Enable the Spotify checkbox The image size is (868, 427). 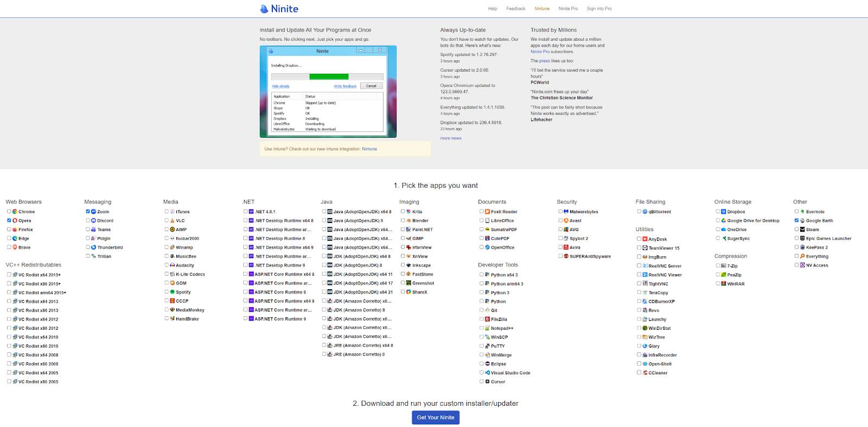pyautogui.click(x=167, y=292)
